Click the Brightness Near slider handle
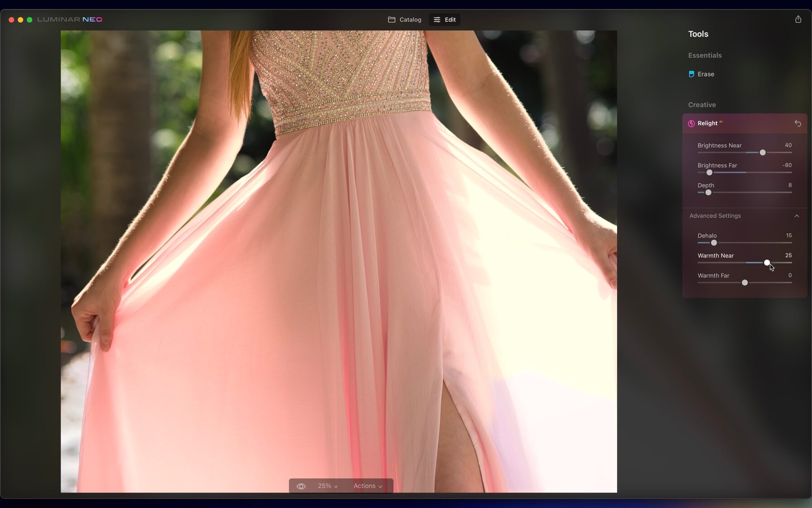 click(x=763, y=153)
